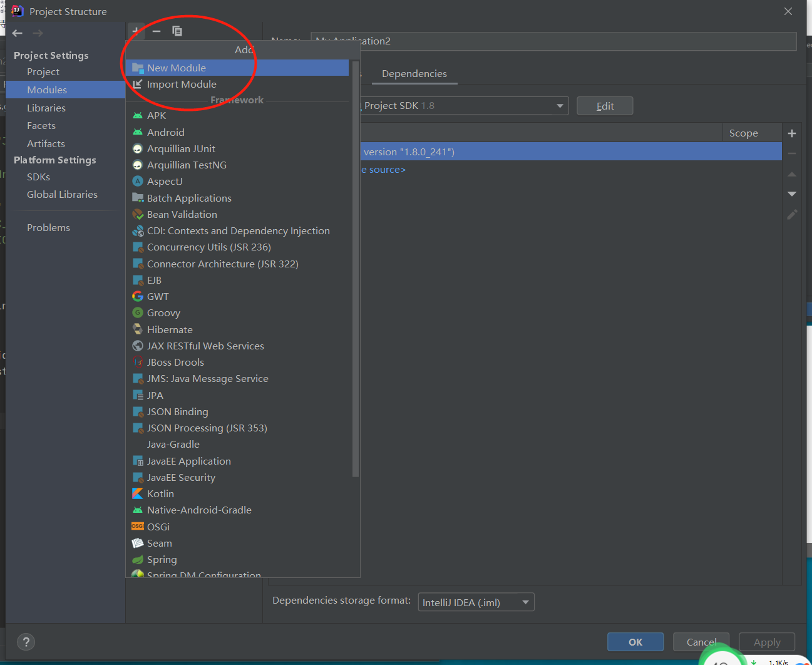Click the module Name input field
Viewport: 812px width, 665px height.
click(553, 41)
